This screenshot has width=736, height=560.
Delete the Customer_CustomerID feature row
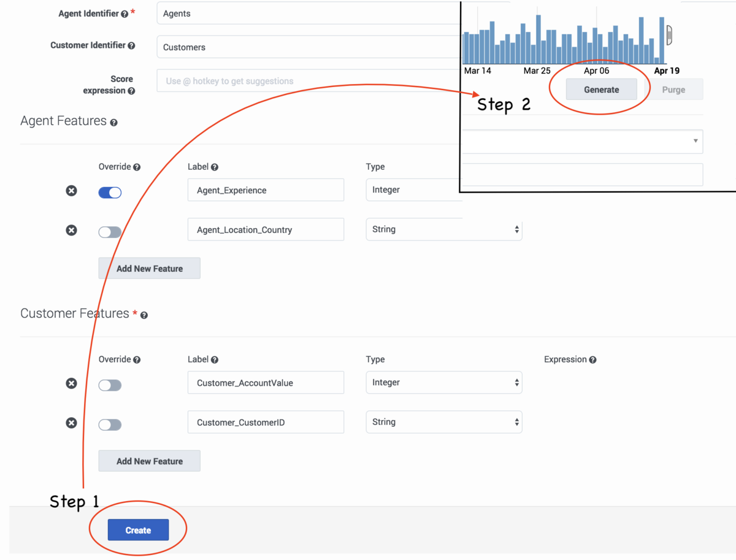point(71,423)
